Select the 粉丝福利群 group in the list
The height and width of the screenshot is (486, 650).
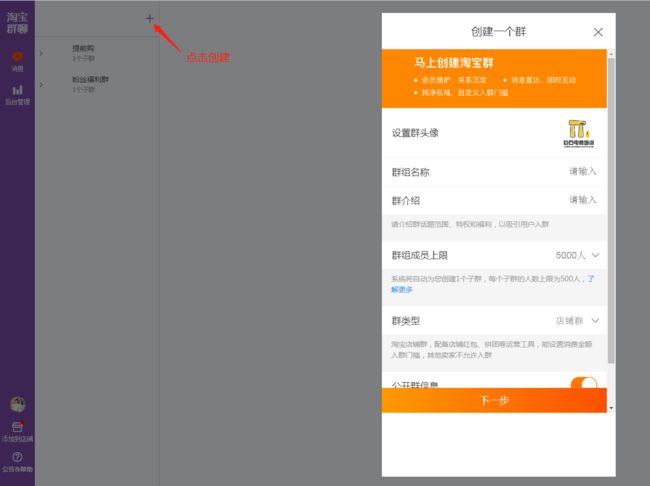tap(97, 84)
